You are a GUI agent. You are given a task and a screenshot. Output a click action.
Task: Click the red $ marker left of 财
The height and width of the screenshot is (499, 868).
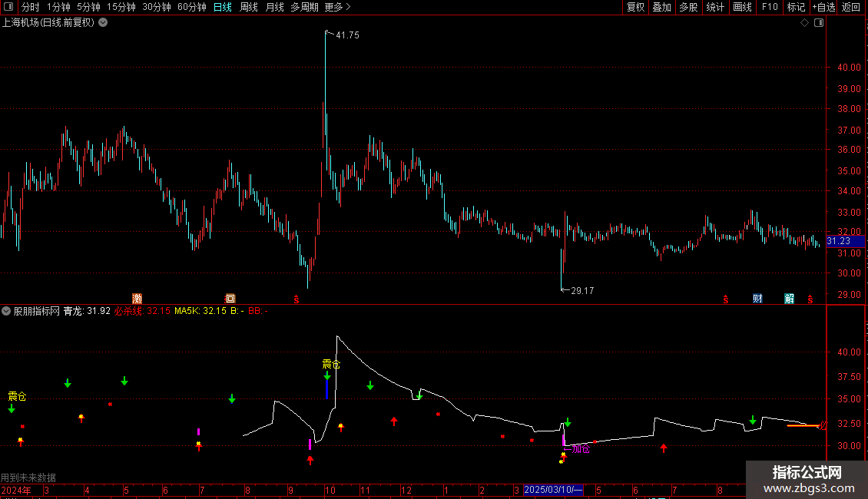(x=726, y=299)
